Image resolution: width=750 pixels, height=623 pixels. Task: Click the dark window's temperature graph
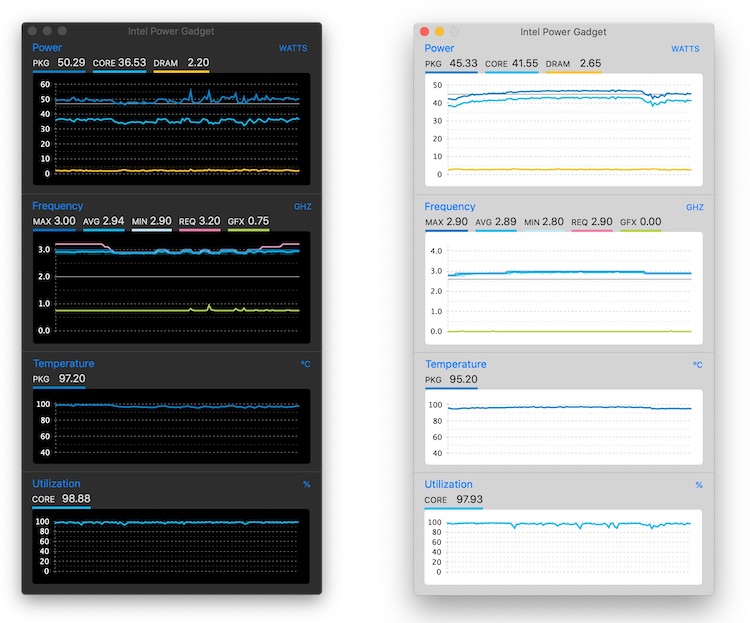point(171,426)
